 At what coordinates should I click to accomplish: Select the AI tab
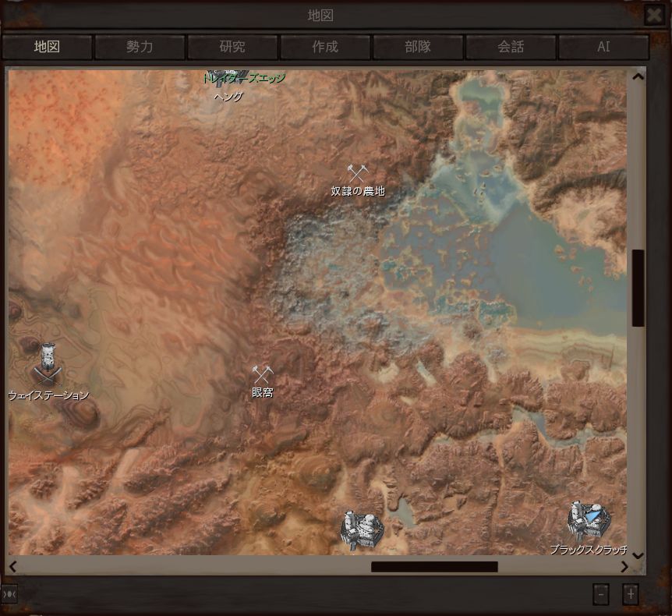click(x=603, y=47)
